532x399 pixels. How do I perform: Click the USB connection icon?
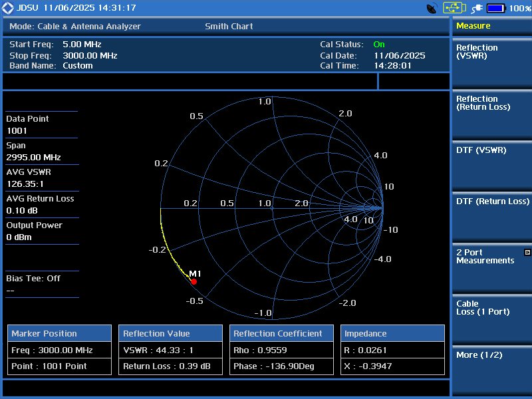click(454, 8)
